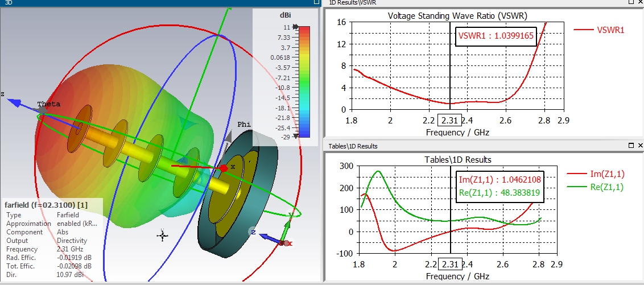Click the farfield (f=02.3100) [1] title

(46, 205)
